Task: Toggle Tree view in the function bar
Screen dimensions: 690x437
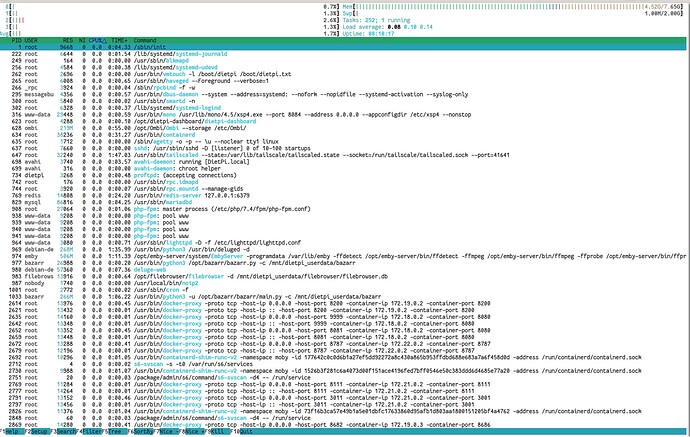Action: pyautogui.click(x=115, y=432)
